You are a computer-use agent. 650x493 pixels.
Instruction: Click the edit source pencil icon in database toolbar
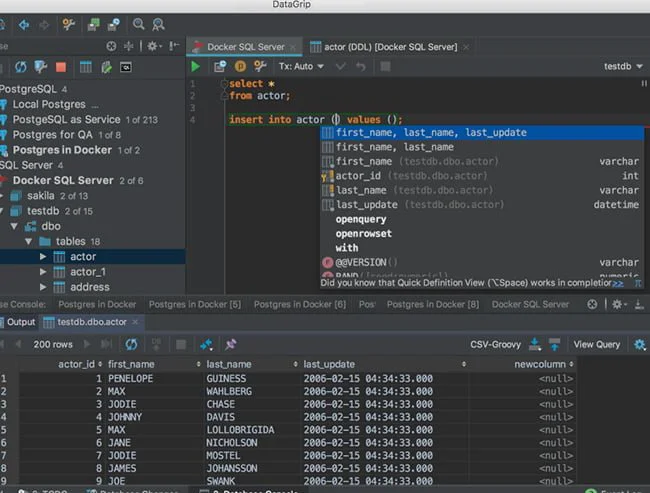pyautogui.click(x=107, y=67)
